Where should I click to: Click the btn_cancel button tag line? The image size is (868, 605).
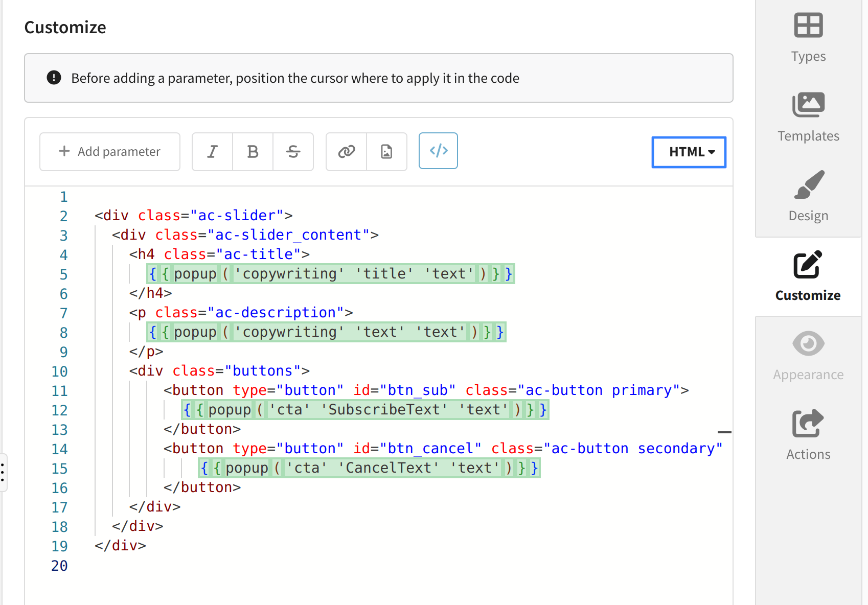point(443,449)
